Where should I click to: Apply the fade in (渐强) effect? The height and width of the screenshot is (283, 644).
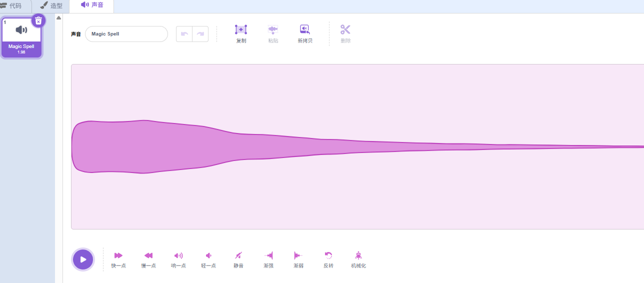[x=268, y=256]
